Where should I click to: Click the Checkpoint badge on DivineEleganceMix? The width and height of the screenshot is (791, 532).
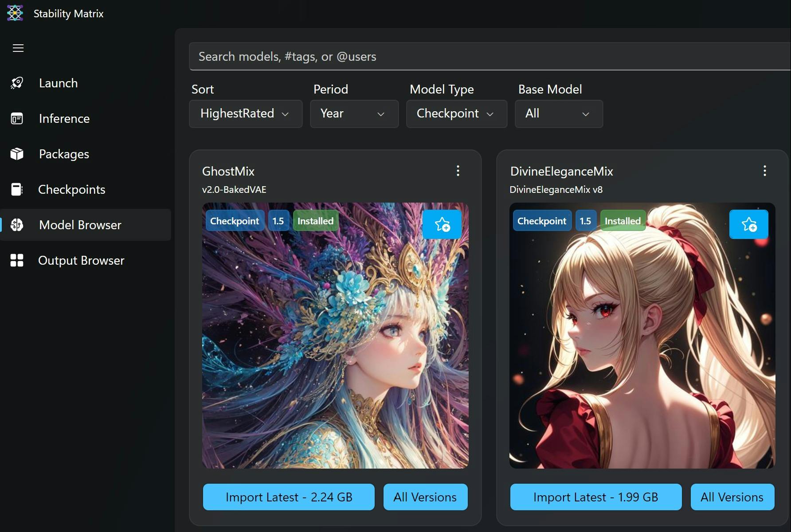click(x=542, y=221)
